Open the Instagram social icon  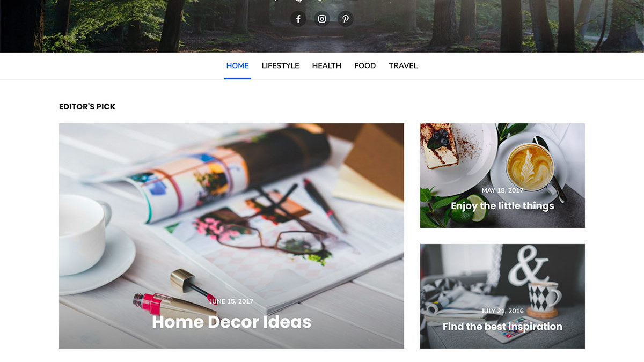(x=322, y=19)
